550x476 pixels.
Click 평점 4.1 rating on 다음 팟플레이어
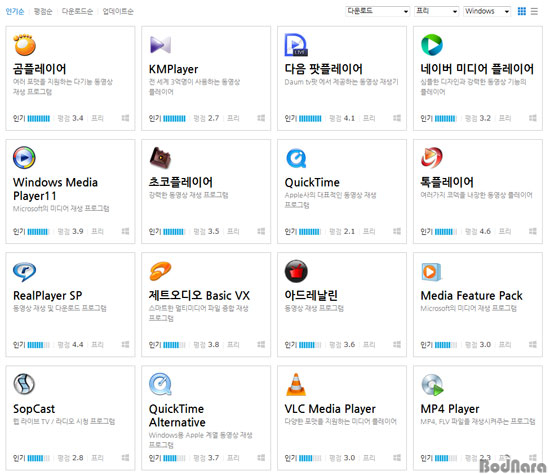coord(342,118)
